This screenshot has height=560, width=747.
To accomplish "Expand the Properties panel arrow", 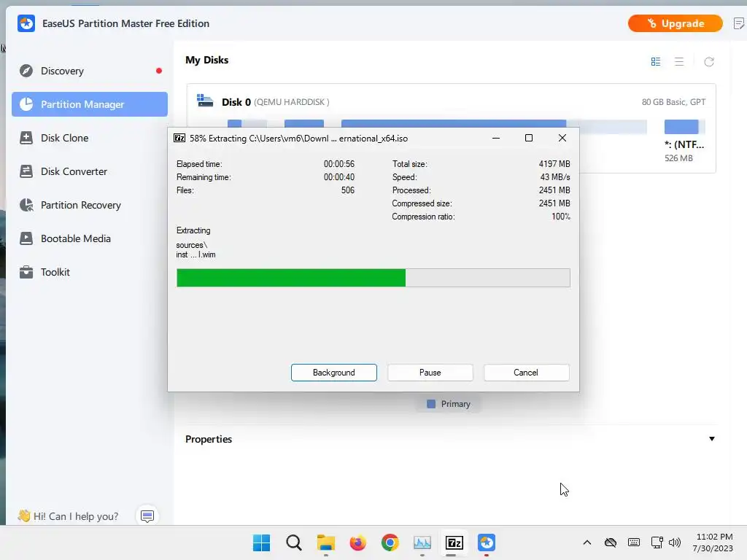I will (x=712, y=438).
